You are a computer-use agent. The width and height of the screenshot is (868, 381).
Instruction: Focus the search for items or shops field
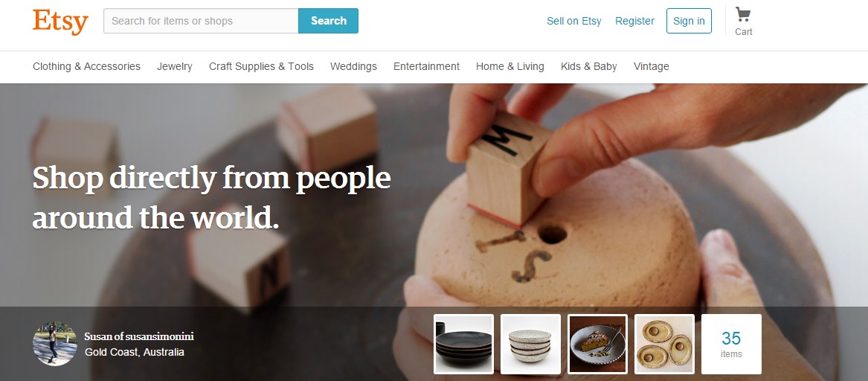coord(201,21)
